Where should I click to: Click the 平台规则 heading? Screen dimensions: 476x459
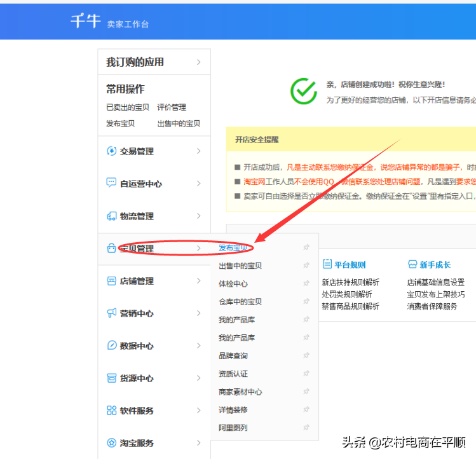[x=350, y=264]
